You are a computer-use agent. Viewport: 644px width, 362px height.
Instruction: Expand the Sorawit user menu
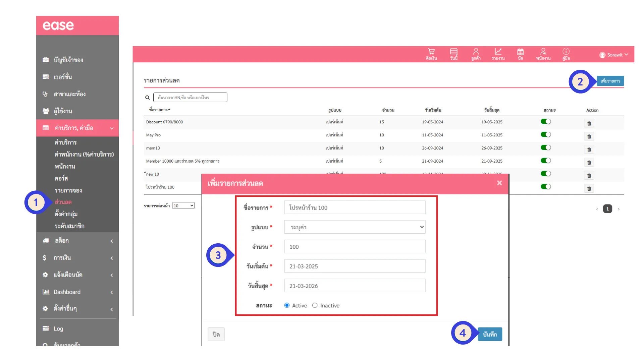(x=614, y=55)
